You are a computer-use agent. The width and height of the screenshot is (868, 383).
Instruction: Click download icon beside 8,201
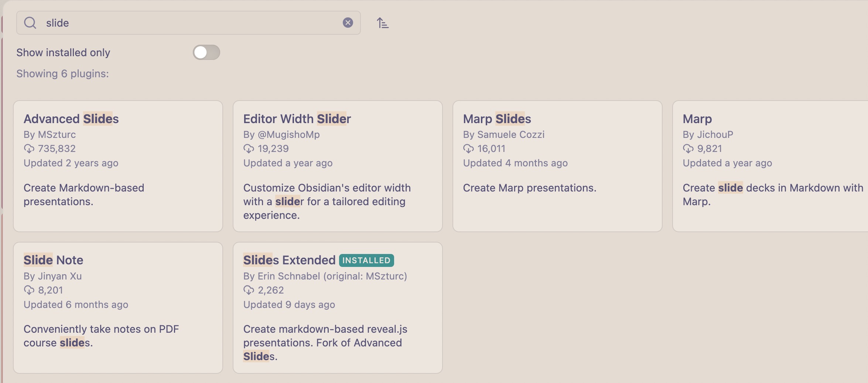[x=29, y=290]
